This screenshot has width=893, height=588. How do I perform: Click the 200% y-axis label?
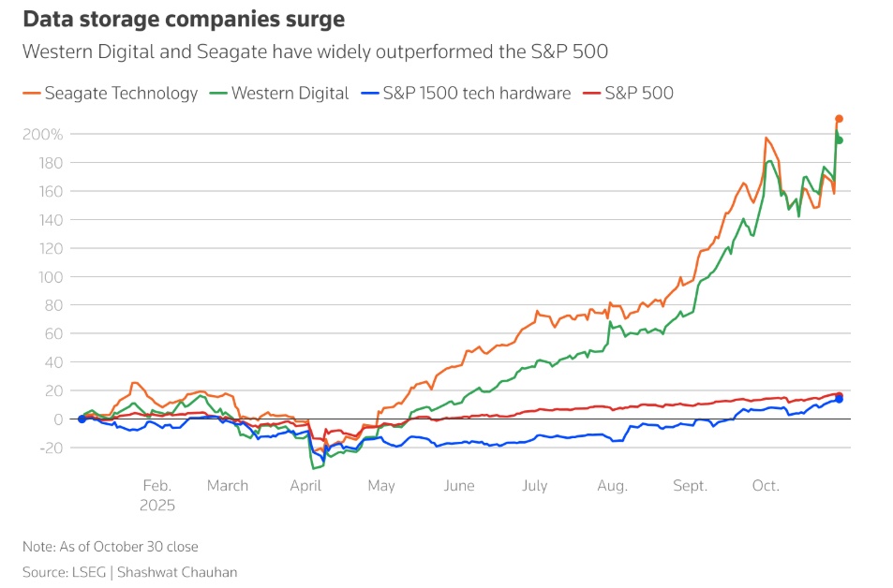(42, 135)
